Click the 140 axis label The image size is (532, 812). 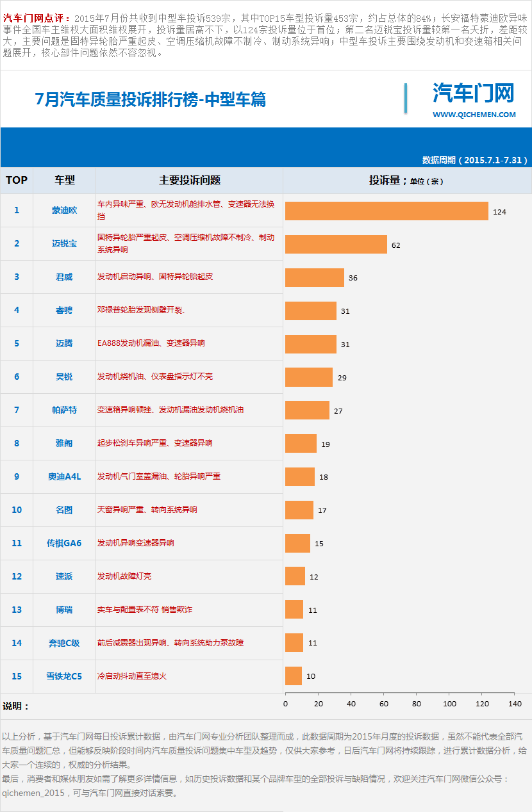pyautogui.click(x=515, y=704)
